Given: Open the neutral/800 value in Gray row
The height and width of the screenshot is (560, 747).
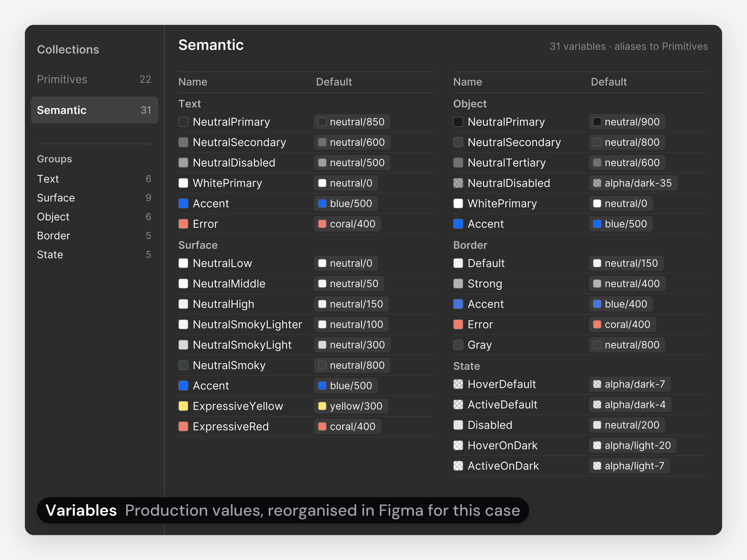Looking at the screenshot, I should click(x=627, y=345).
